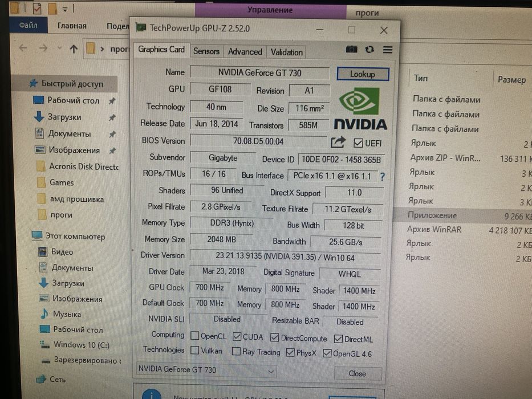Expand the address bar path chevron
This screenshot has height=399, width=532.
(102, 49)
